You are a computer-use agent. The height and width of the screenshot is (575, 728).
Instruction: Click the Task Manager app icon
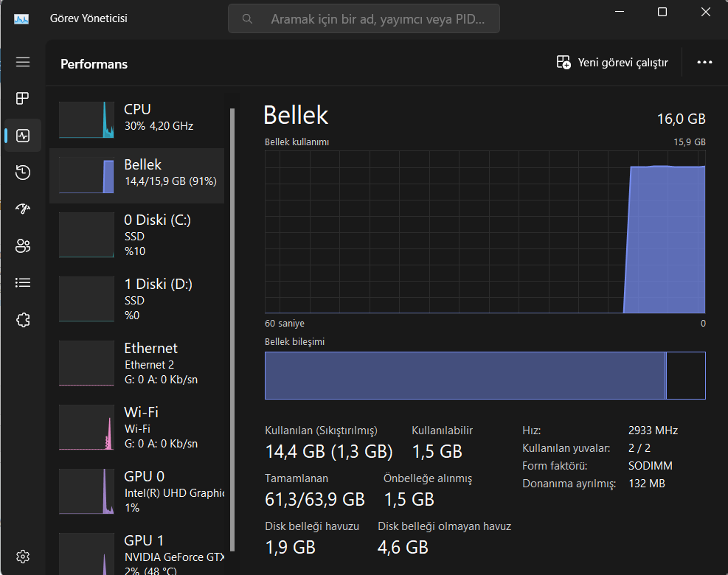click(21, 18)
